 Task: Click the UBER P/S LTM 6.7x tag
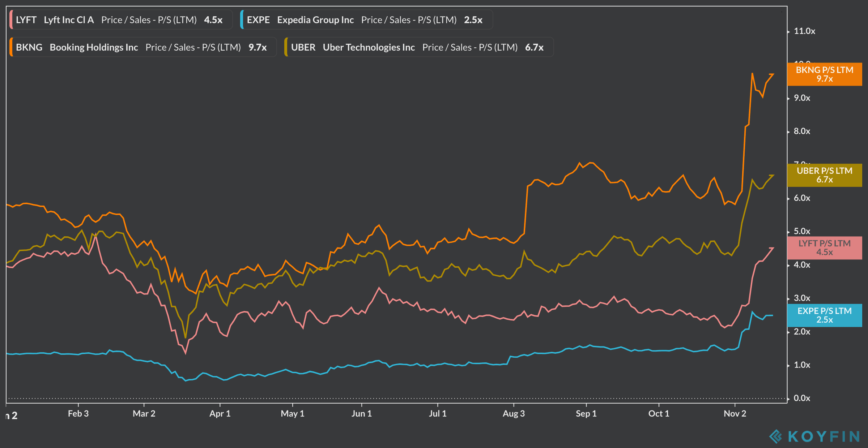(825, 175)
